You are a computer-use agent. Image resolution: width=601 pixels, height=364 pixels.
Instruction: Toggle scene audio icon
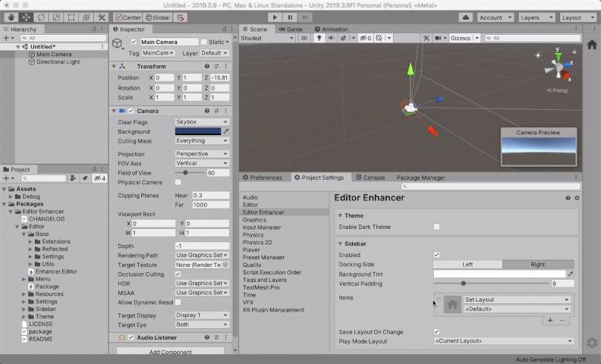coord(331,38)
